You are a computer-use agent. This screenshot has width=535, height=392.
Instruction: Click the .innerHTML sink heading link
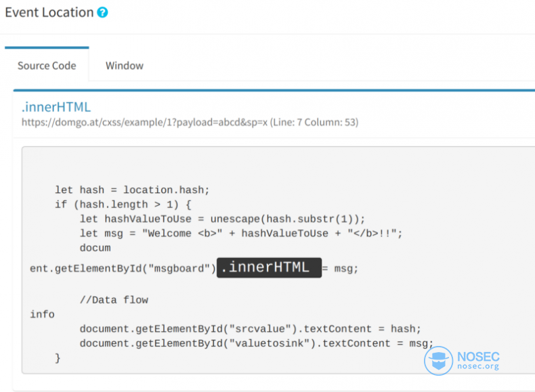[x=56, y=107]
